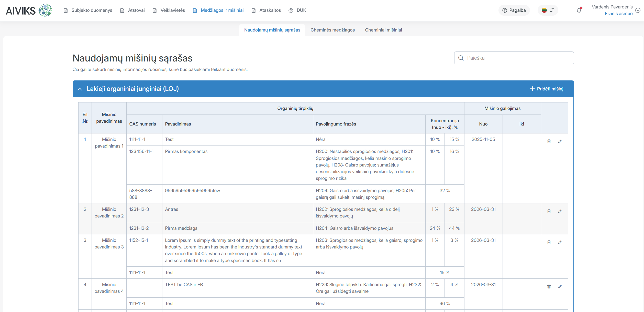
Task: Click the search magnifier icon
Action: pyautogui.click(x=461, y=58)
